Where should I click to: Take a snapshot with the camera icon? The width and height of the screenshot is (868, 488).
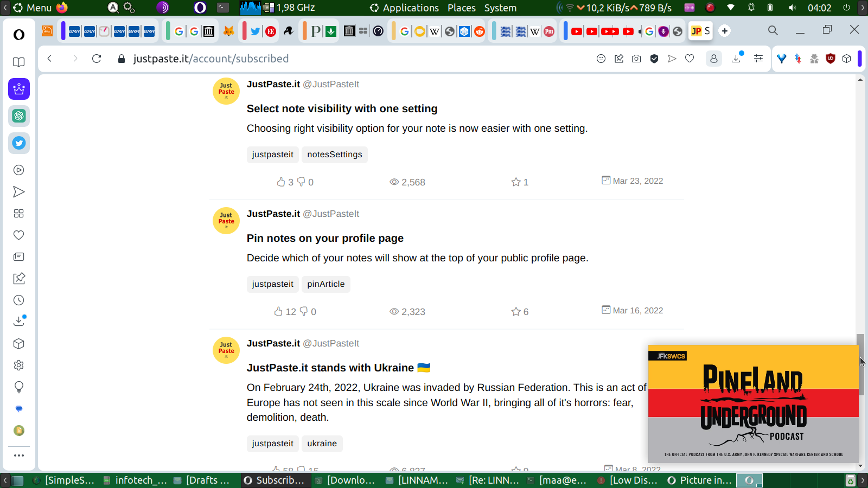pos(636,59)
